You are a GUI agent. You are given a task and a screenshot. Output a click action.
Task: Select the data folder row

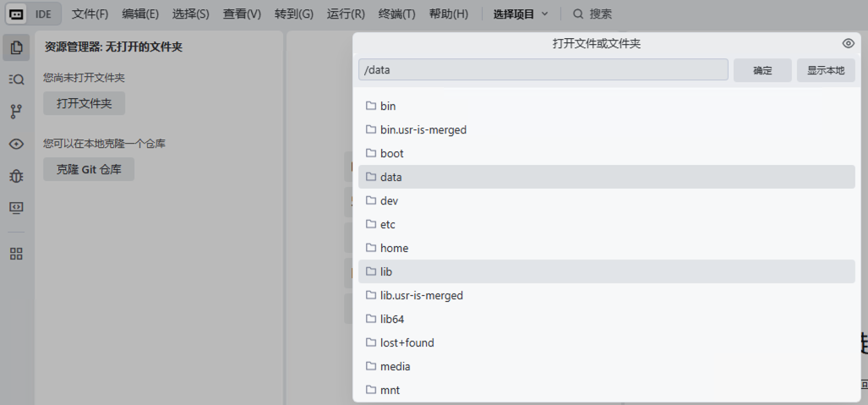point(606,177)
